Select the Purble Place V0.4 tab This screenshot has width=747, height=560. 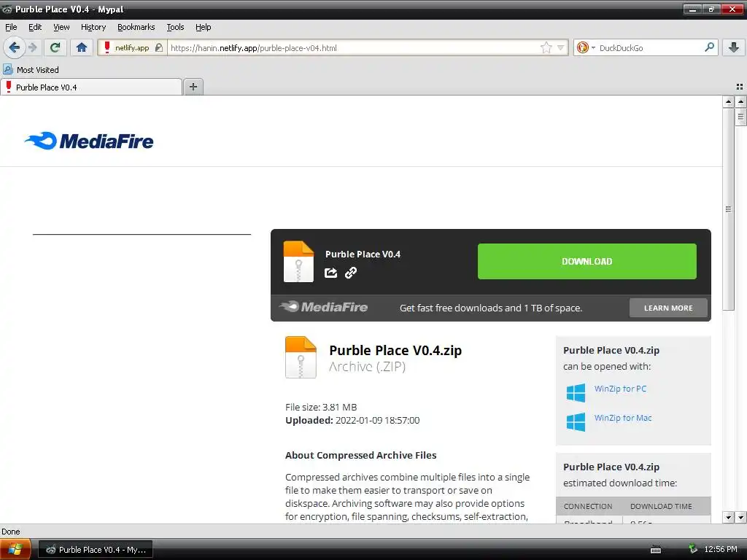click(x=91, y=87)
